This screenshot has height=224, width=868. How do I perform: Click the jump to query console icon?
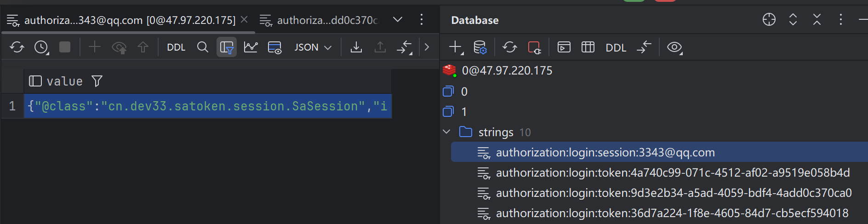564,47
